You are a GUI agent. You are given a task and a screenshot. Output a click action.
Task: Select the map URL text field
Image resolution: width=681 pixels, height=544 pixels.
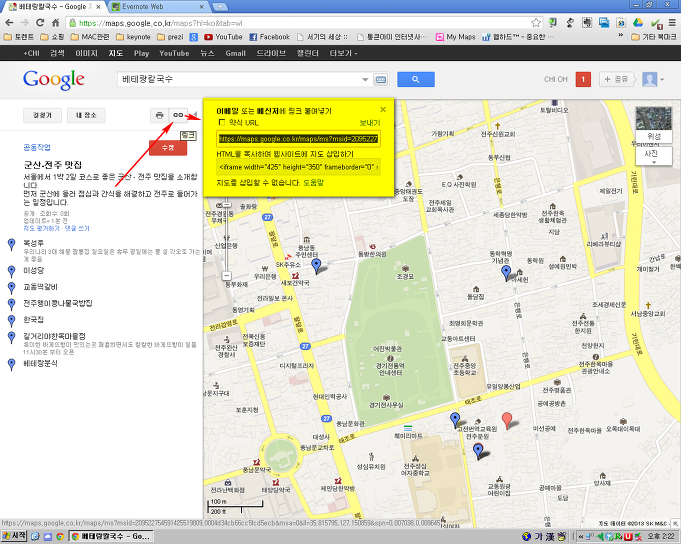click(x=298, y=139)
